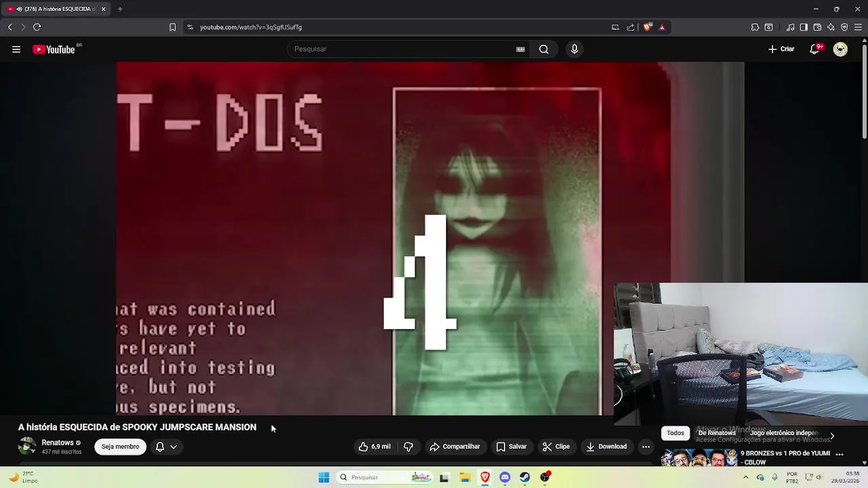Click the browser address bar URL

coord(251,27)
